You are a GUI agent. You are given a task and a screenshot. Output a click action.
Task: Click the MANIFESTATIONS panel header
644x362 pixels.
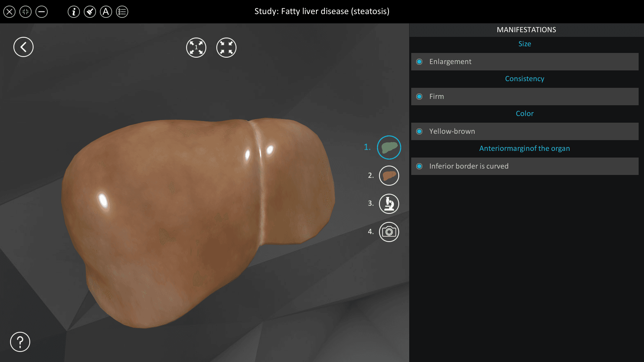pos(526,30)
